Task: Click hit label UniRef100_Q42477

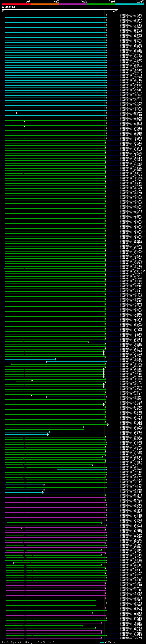Action: (131, 93)
